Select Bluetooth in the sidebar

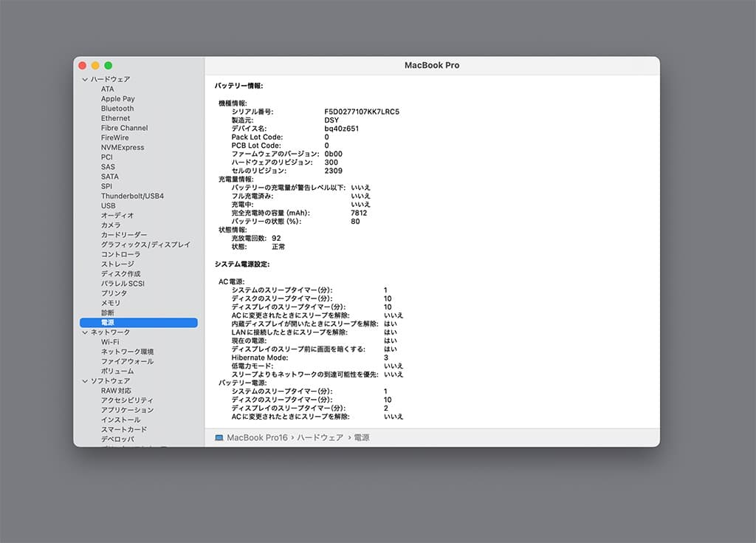tap(117, 108)
